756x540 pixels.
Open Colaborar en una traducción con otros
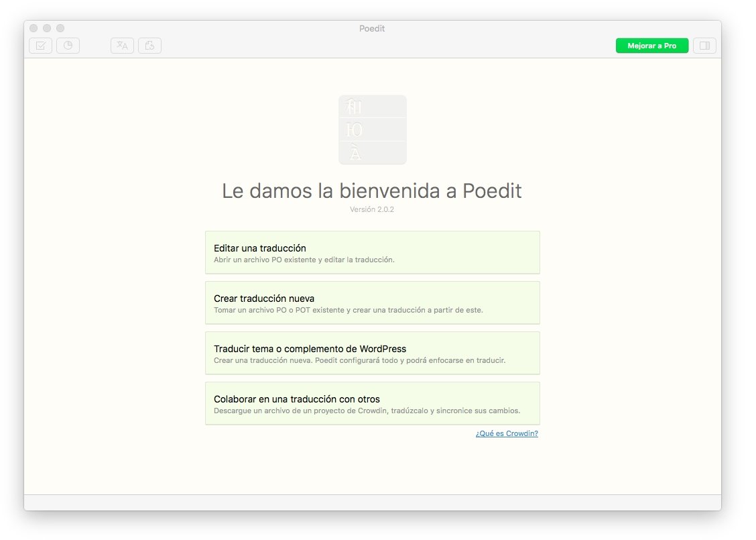point(372,403)
